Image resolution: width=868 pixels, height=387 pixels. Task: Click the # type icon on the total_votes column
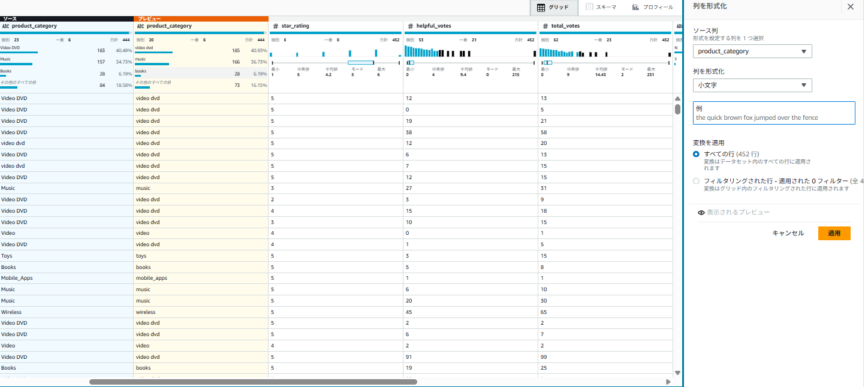[x=545, y=26]
